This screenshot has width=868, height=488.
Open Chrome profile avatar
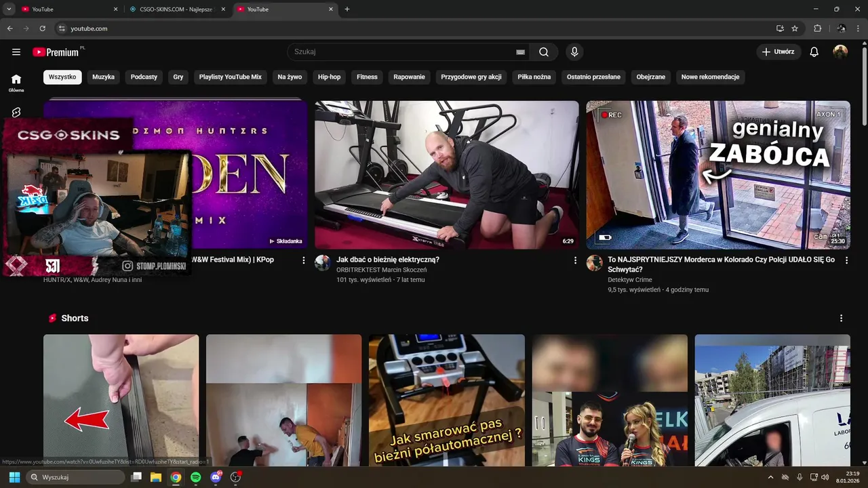(842, 28)
